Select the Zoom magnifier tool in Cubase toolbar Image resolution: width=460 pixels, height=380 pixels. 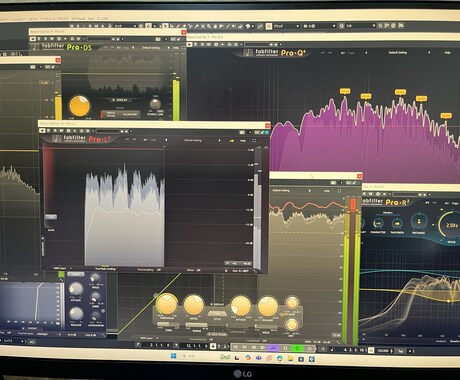click(x=209, y=26)
